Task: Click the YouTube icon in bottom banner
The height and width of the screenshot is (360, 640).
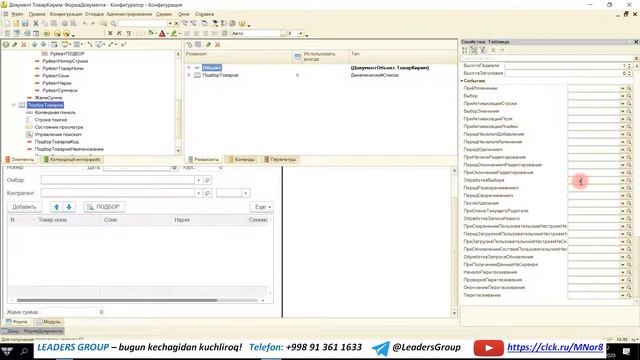Action: click(489, 348)
